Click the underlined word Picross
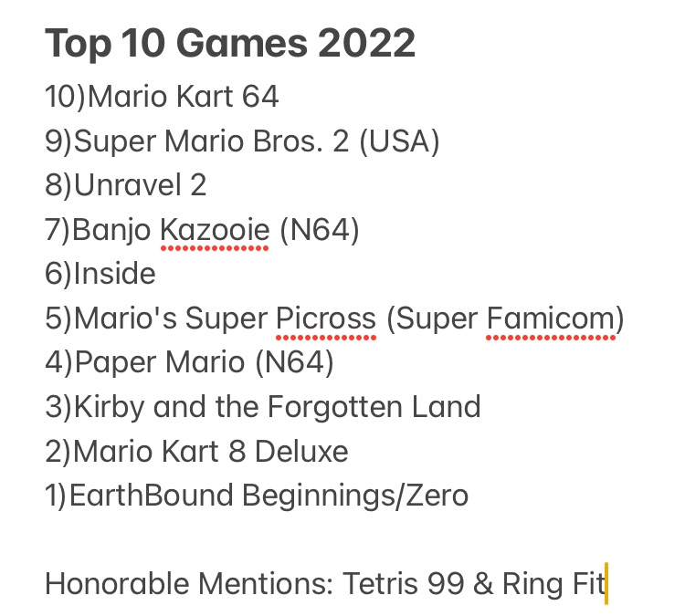Screen dimensions: 685x616 click(x=326, y=318)
